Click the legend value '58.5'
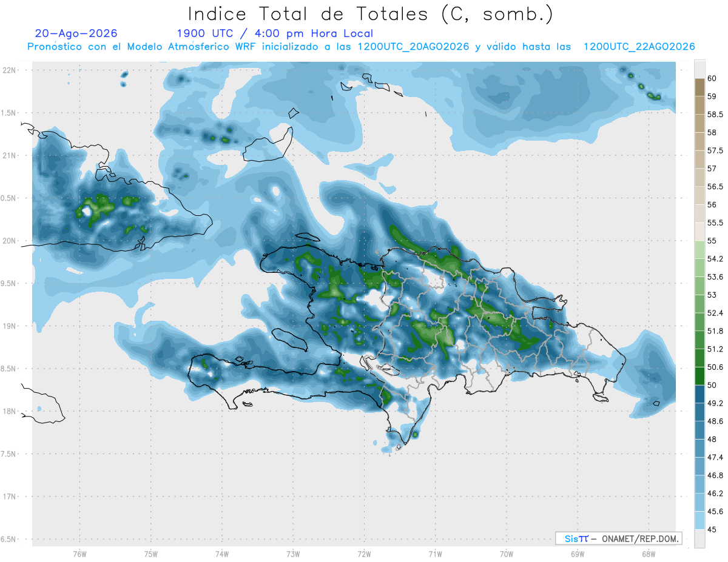 [715, 115]
